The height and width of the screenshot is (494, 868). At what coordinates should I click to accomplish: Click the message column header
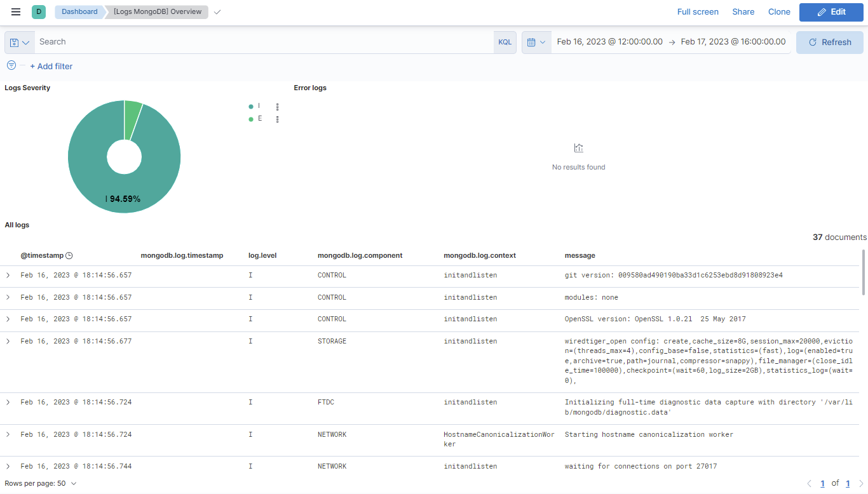coord(580,255)
